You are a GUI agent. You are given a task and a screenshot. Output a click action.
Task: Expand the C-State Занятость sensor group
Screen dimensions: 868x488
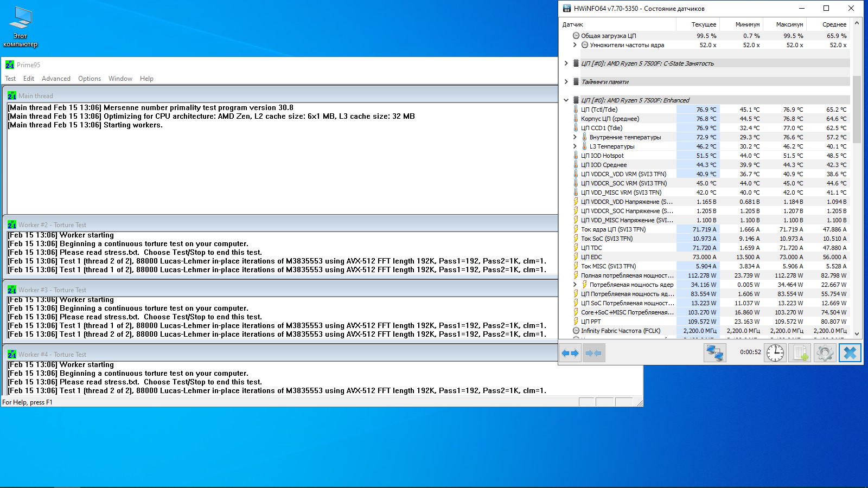click(566, 63)
